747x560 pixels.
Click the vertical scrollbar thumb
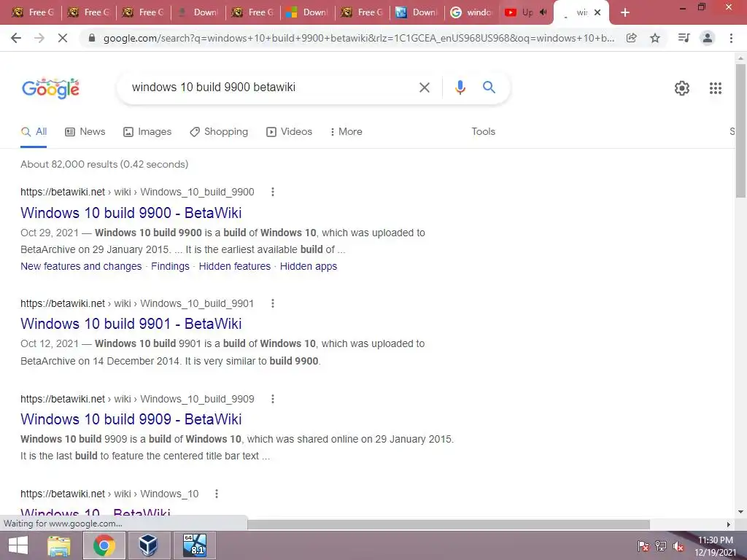click(x=740, y=130)
